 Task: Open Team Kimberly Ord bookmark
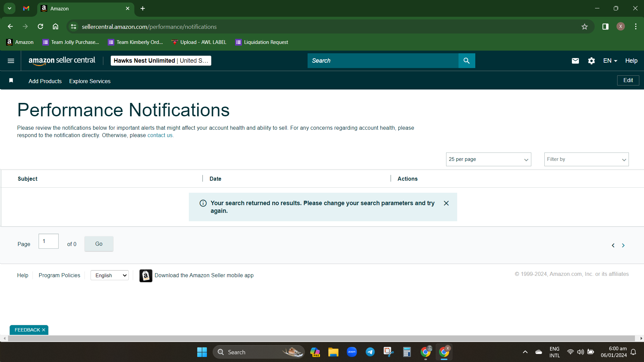pos(135,42)
